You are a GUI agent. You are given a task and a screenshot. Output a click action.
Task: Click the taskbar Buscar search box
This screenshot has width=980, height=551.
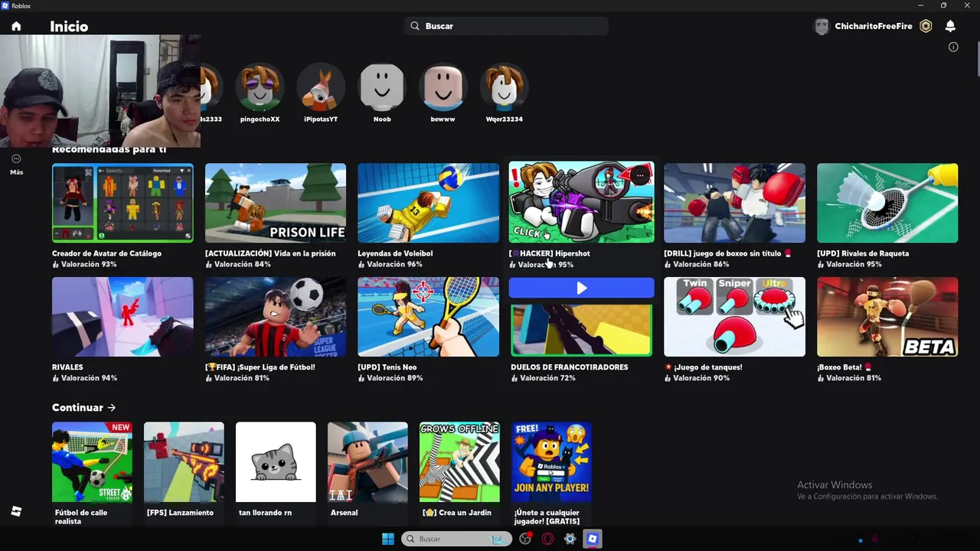(x=456, y=539)
